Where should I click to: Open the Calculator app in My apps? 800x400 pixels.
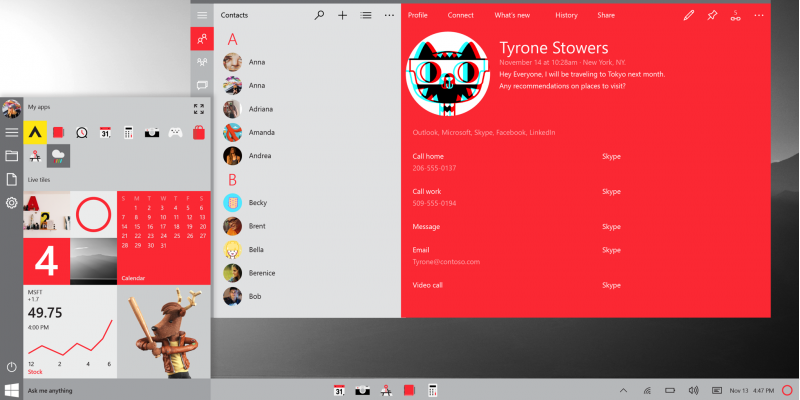pyautogui.click(x=129, y=133)
